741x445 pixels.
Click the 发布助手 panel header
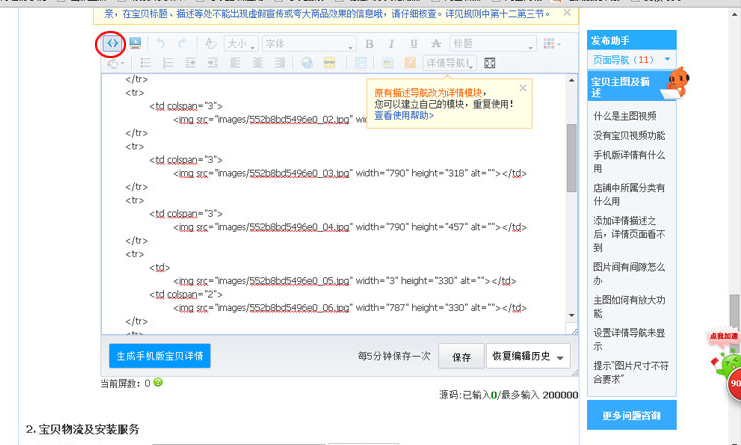tap(631, 40)
